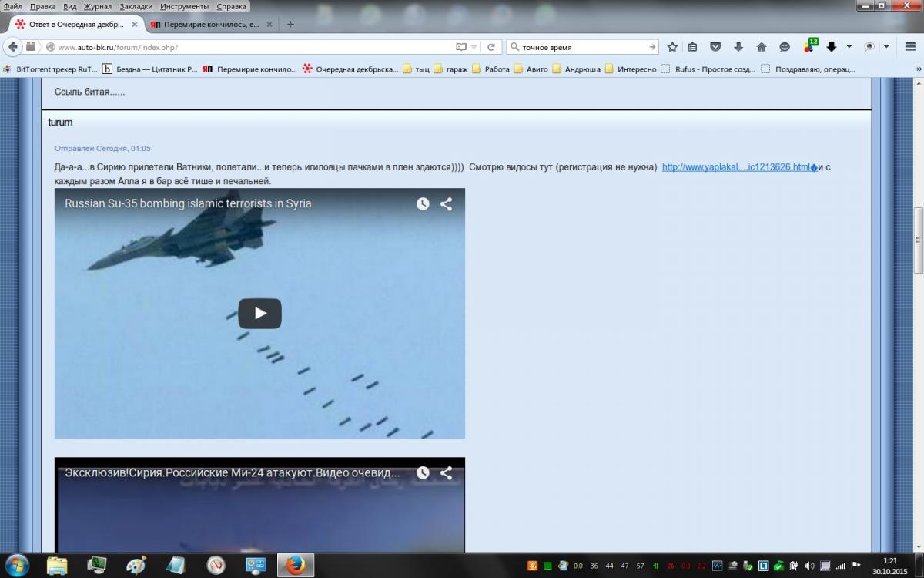Image resolution: width=924 pixels, height=578 pixels.
Task: Expand the address bar history dropdown
Action: click(x=474, y=47)
